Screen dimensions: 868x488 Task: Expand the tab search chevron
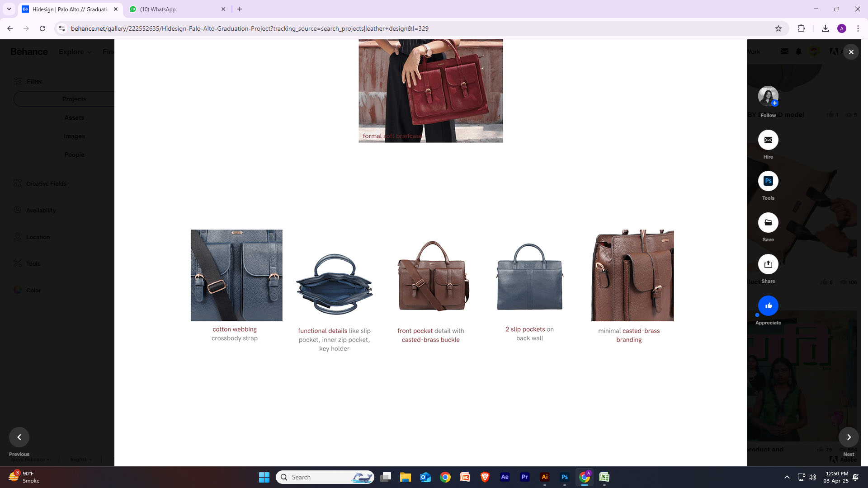pyautogui.click(x=9, y=9)
